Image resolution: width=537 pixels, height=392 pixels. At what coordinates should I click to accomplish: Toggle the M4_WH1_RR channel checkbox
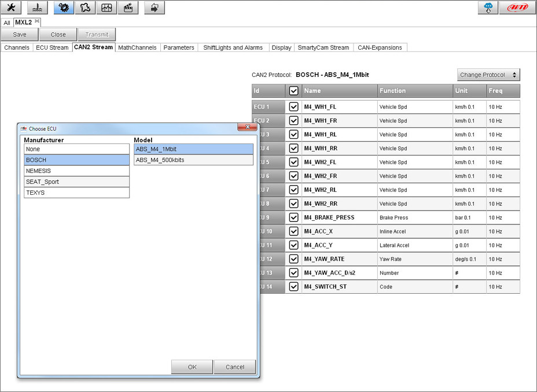pyautogui.click(x=293, y=148)
